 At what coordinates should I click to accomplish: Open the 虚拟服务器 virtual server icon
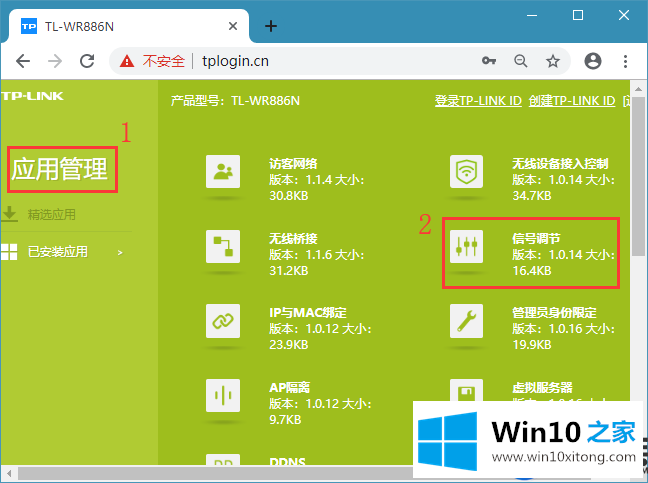(x=466, y=393)
